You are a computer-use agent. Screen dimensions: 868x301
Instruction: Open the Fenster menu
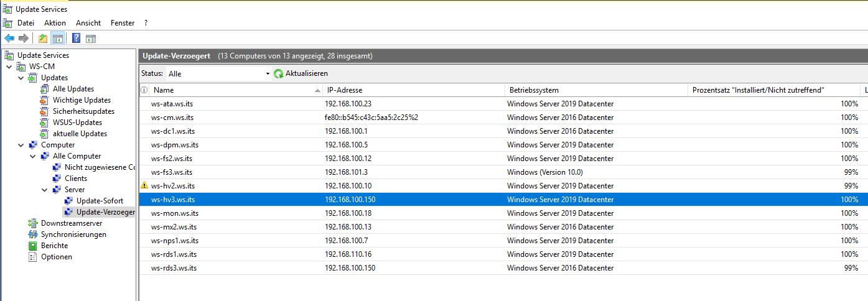click(x=123, y=23)
